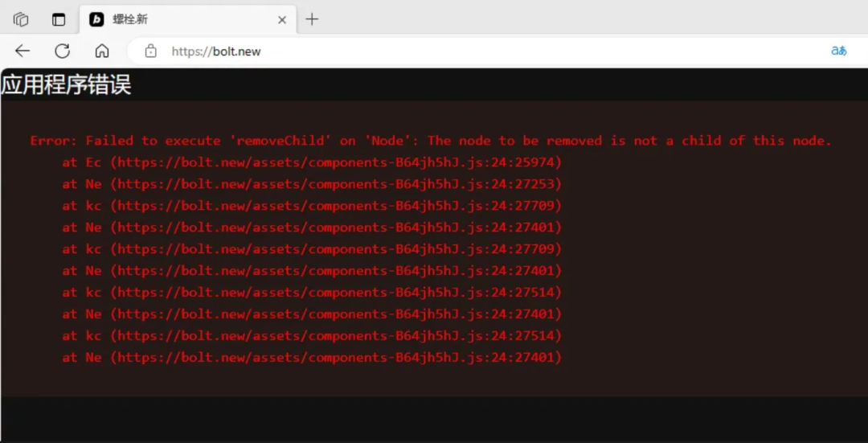Image resolution: width=868 pixels, height=443 pixels.
Task: Close the 螺栓.新 tab
Action: coord(282,20)
